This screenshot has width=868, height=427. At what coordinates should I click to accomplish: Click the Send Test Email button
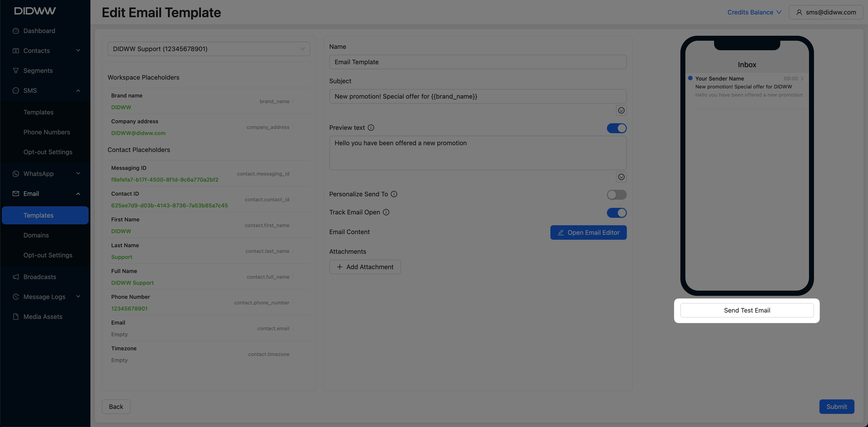747,310
